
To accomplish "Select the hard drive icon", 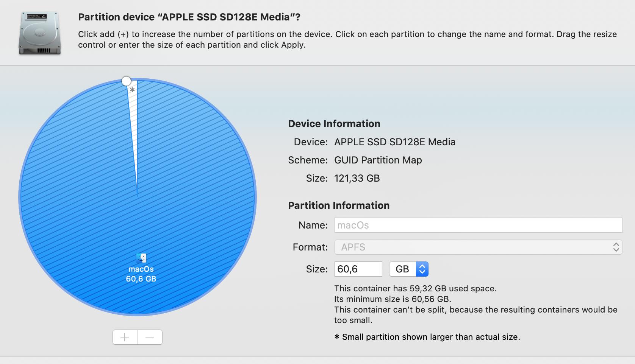I will 40,33.
